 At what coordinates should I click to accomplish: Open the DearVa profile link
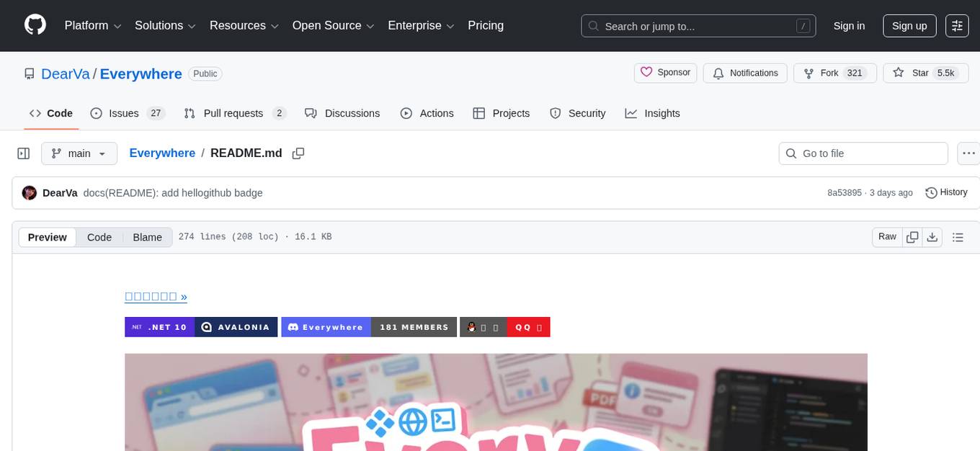pyautogui.click(x=66, y=73)
